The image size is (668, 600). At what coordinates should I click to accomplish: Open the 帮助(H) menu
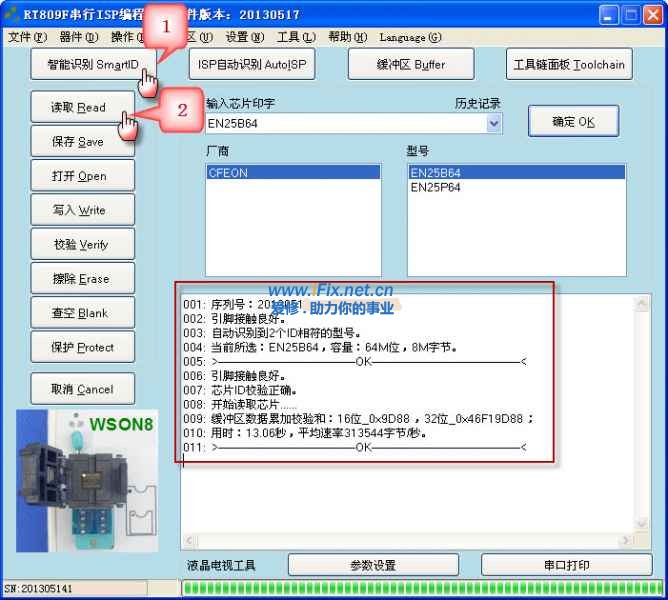pos(347,37)
